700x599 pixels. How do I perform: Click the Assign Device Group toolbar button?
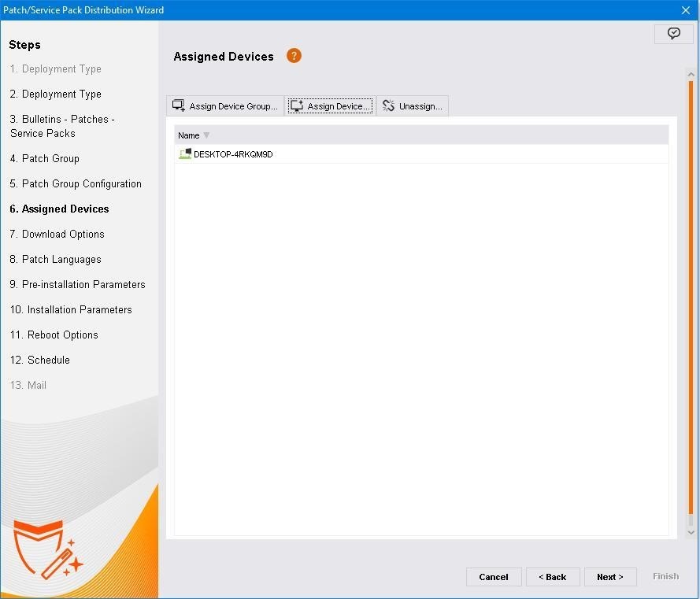225,106
